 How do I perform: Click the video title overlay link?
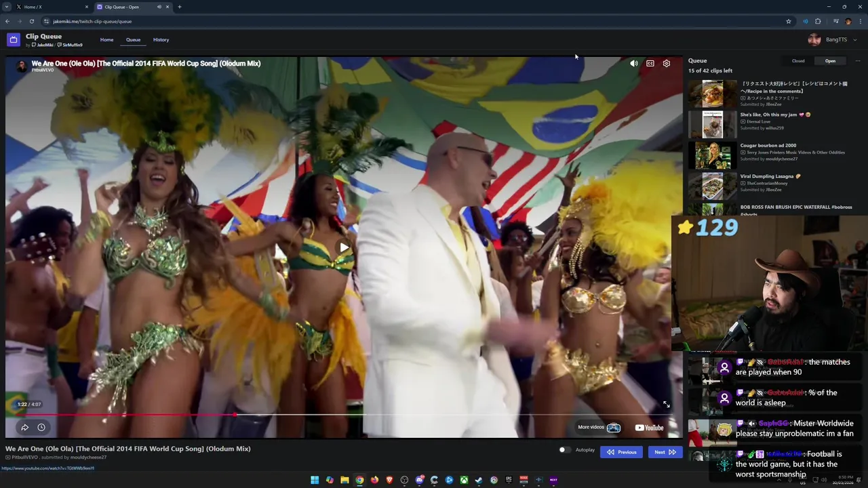[146, 63]
